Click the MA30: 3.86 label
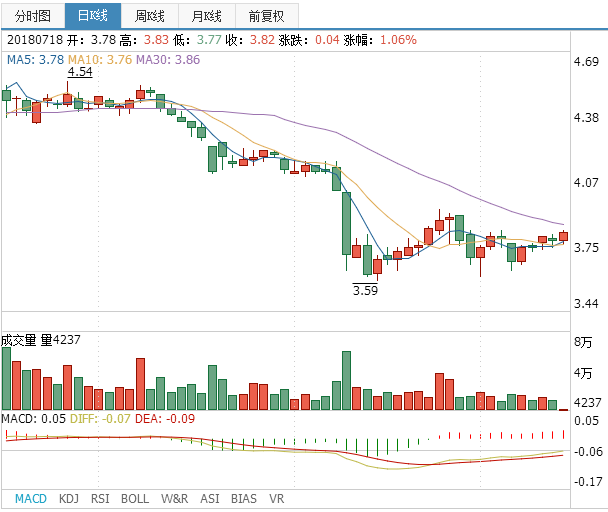The width and height of the screenshot is (608, 512). [168, 60]
